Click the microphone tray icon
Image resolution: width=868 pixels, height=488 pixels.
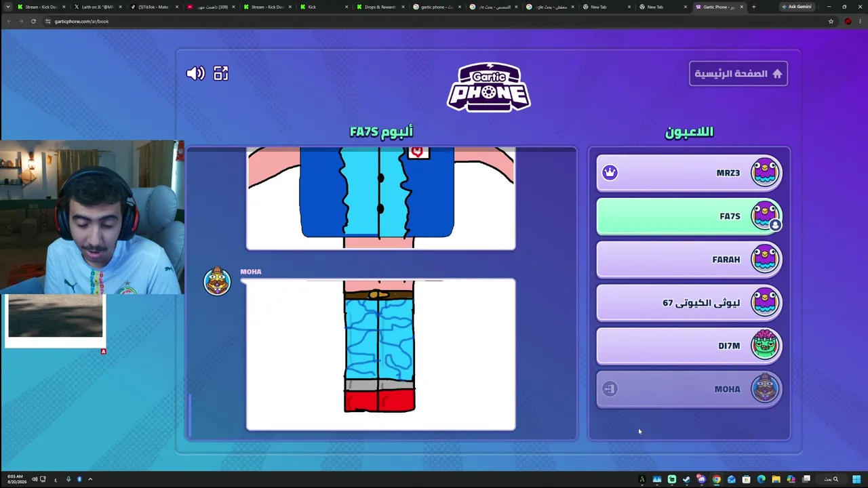pyautogui.click(x=68, y=479)
